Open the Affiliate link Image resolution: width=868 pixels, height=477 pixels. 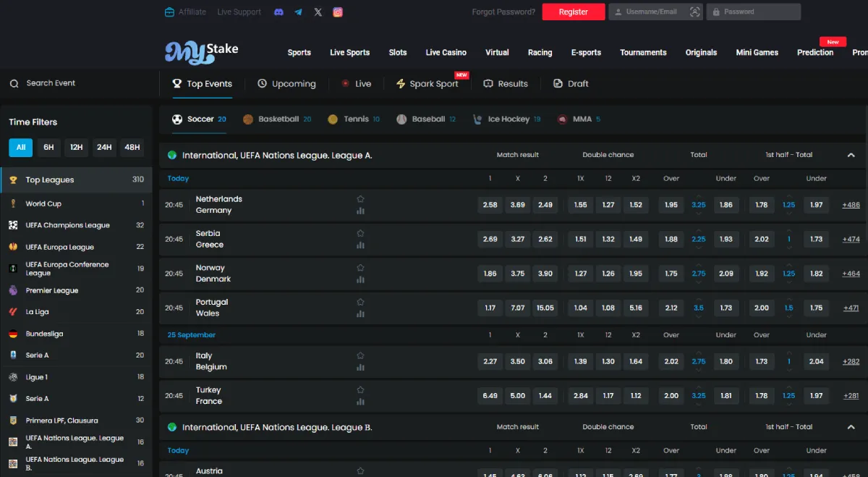point(185,12)
